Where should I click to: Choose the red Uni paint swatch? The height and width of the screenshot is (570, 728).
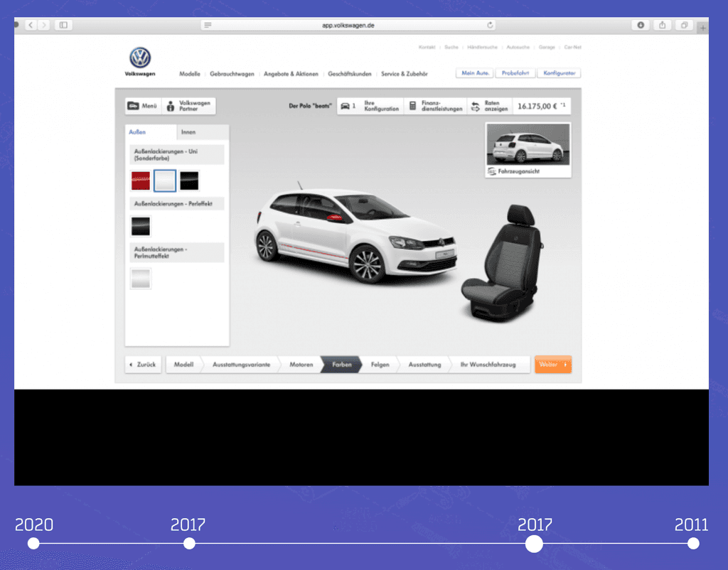141,181
